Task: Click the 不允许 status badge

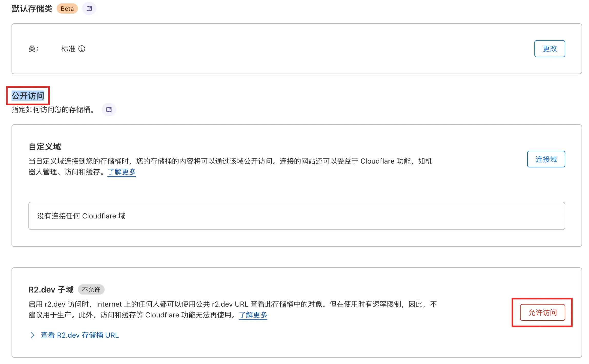Action: pos(91,290)
